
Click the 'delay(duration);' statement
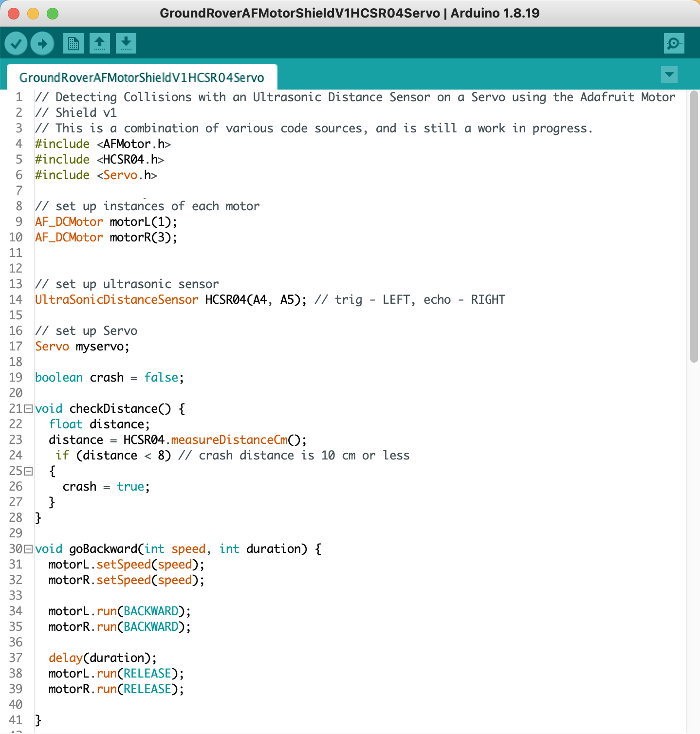pos(103,658)
